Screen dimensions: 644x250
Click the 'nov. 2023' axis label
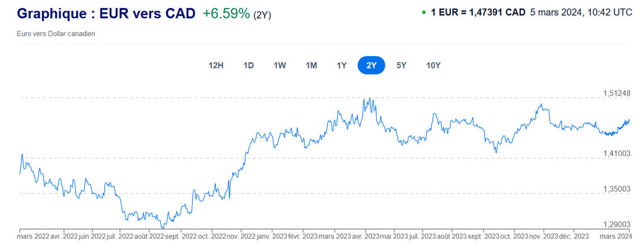click(544, 236)
